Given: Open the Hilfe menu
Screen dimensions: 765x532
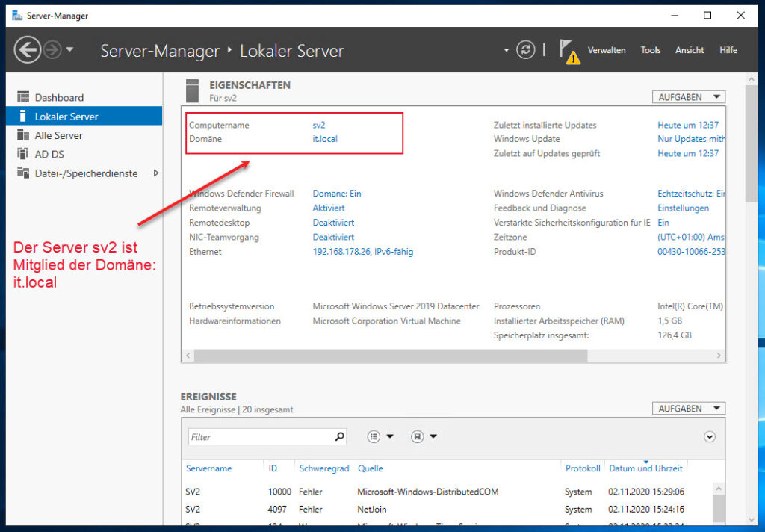Looking at the screenshot, I should coord(728,50).
